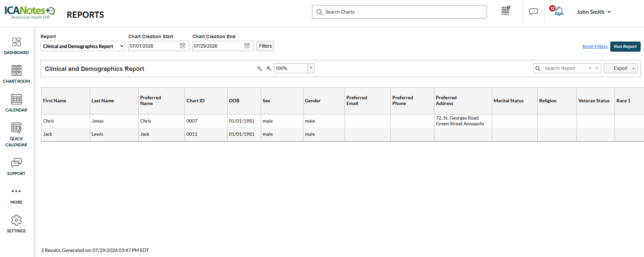
Task: Open Chart Creation Start calendar picker
Action: click(x=183, y=46)
